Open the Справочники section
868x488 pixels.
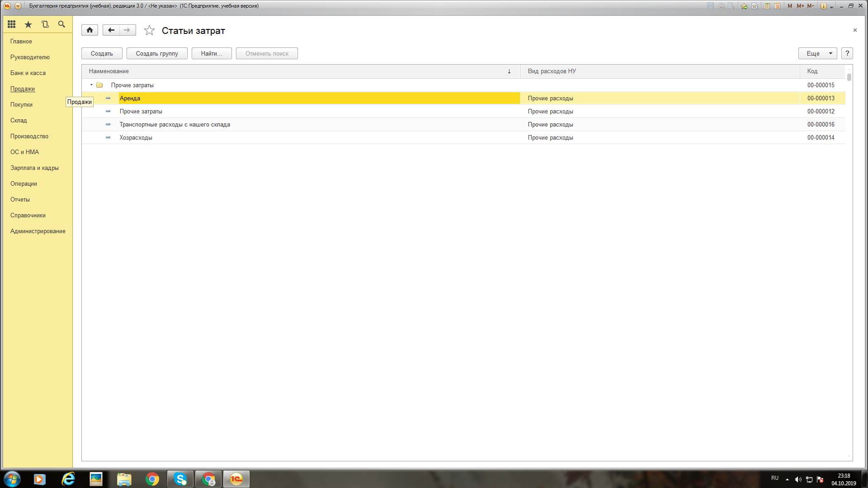pyautogui.click(x=28, y=215)
